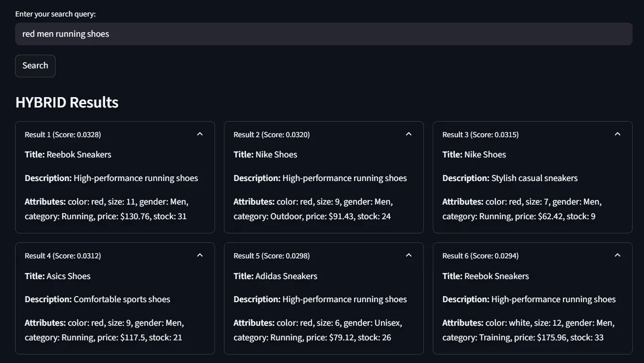Collapse Result 3 using its chevron icon
This screenshot has height=363, width=644.
pos(618,134)
